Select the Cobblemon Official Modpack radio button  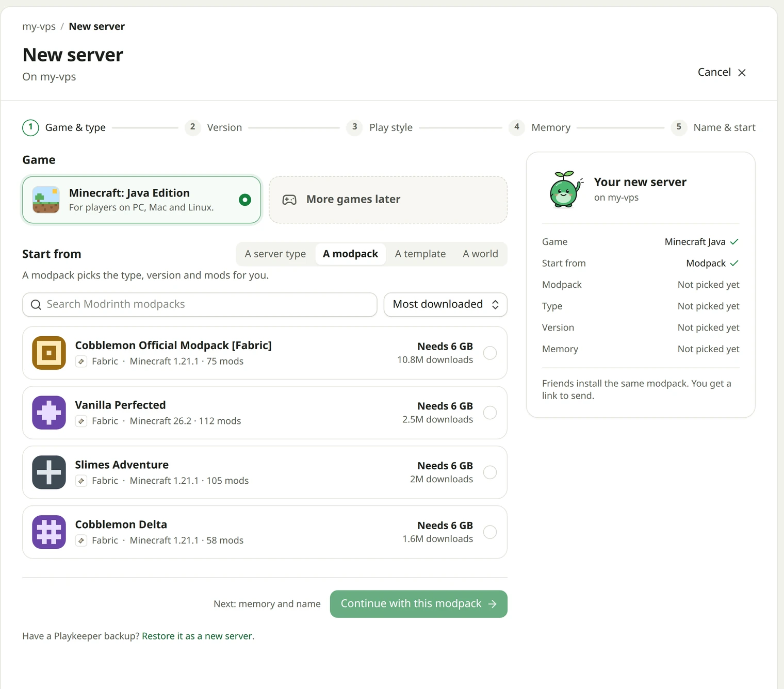490,353
